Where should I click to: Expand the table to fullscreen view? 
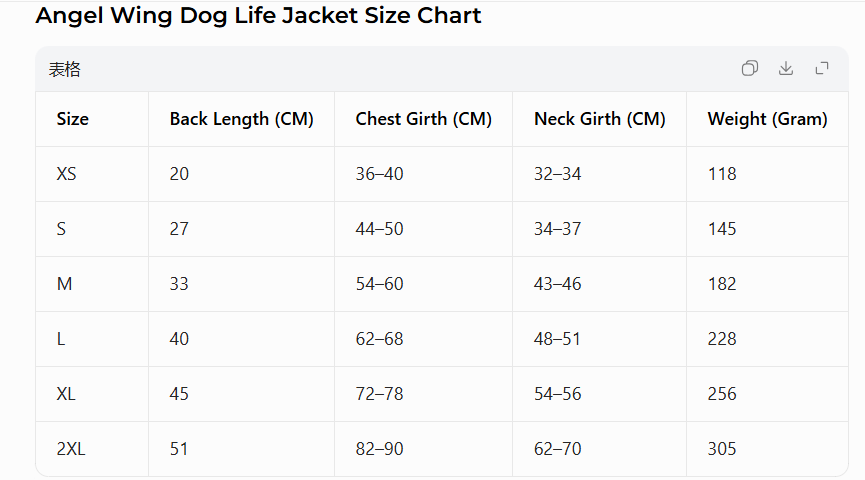coord(822,68)
